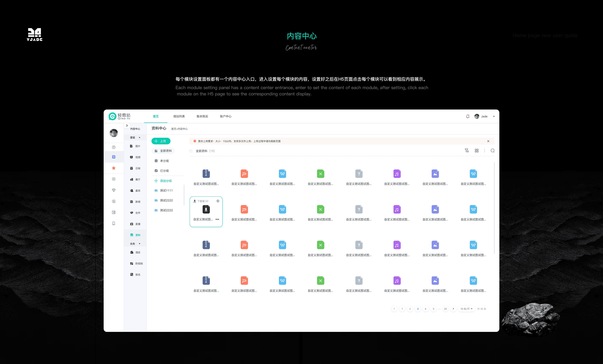This screenshot has height=364, width=603.
Task: Click 添加分组 to add a group
Action: click(163, 181)
